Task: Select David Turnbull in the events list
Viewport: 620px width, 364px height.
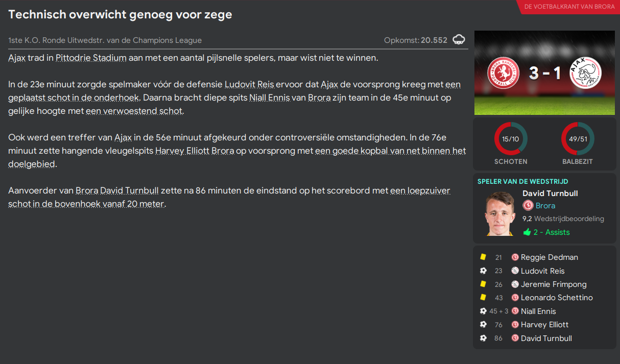Action: [546, 338]
